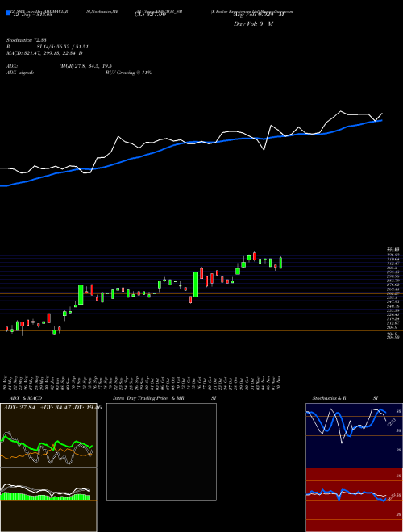
Task: Click the Intra Day Trading Price title
Action: pos(141,398)
